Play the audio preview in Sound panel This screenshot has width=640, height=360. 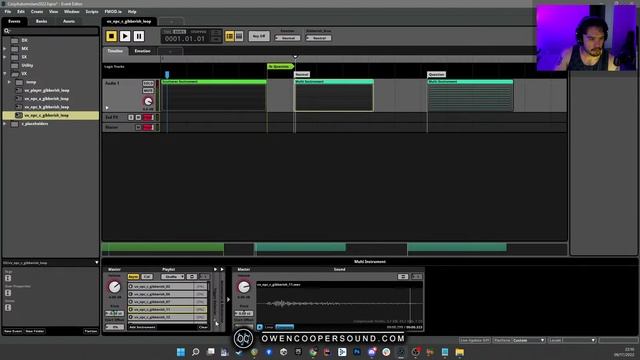(260, 327)
